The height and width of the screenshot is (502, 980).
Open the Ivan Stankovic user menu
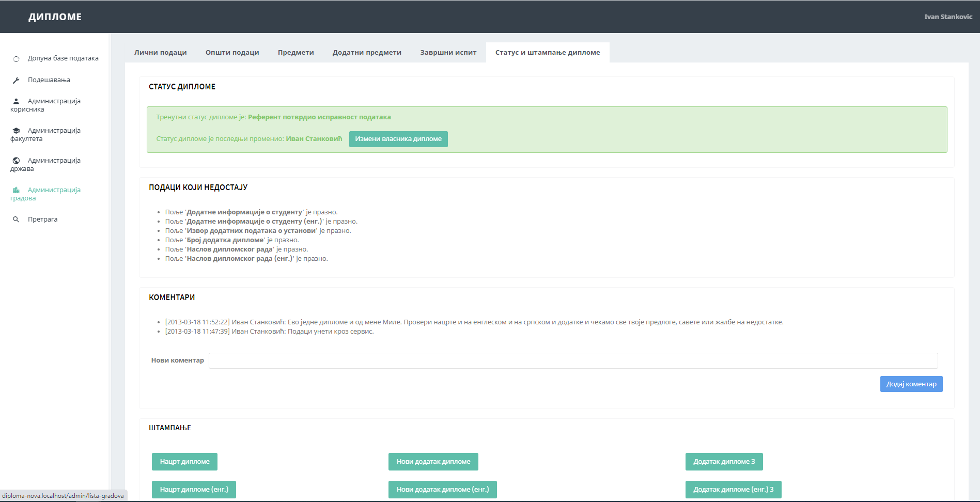click(948, 17)
